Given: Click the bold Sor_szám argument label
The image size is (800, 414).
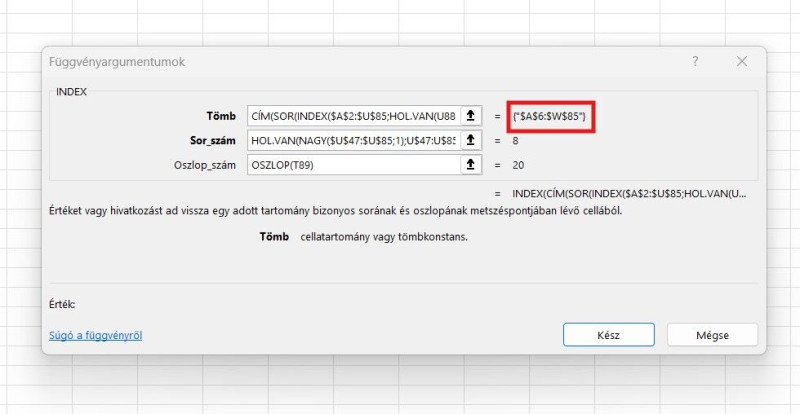Looking at the screenshot, I should 212,141.
